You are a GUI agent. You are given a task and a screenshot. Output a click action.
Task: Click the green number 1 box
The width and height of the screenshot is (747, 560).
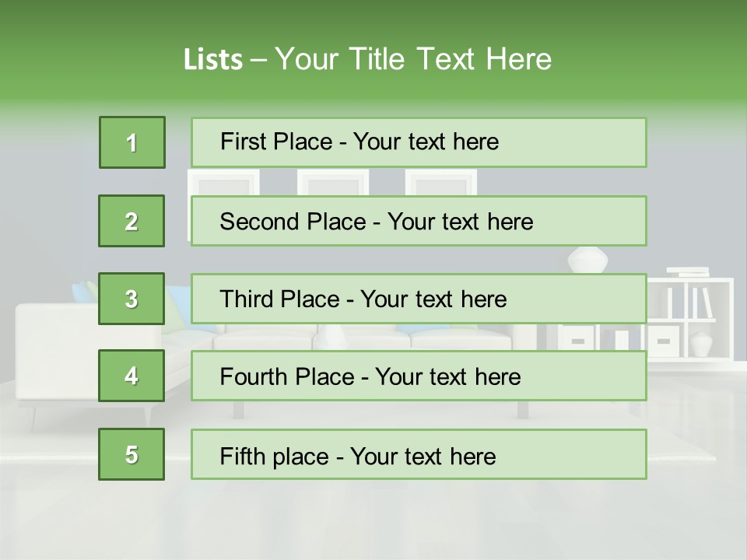(132, 142)
